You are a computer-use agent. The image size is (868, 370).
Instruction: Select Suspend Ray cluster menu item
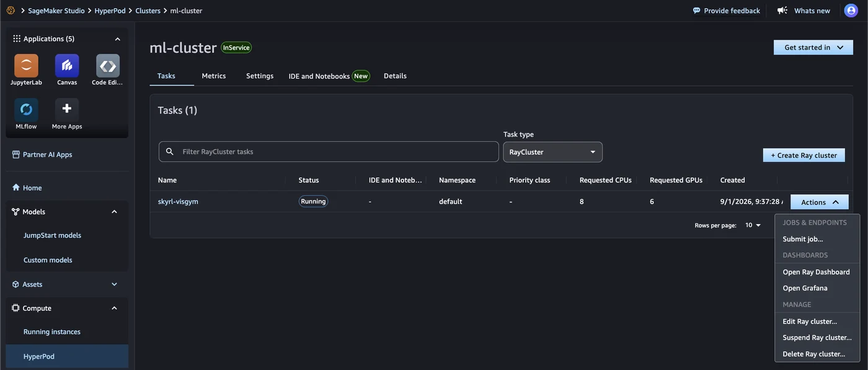pos(817,338)
